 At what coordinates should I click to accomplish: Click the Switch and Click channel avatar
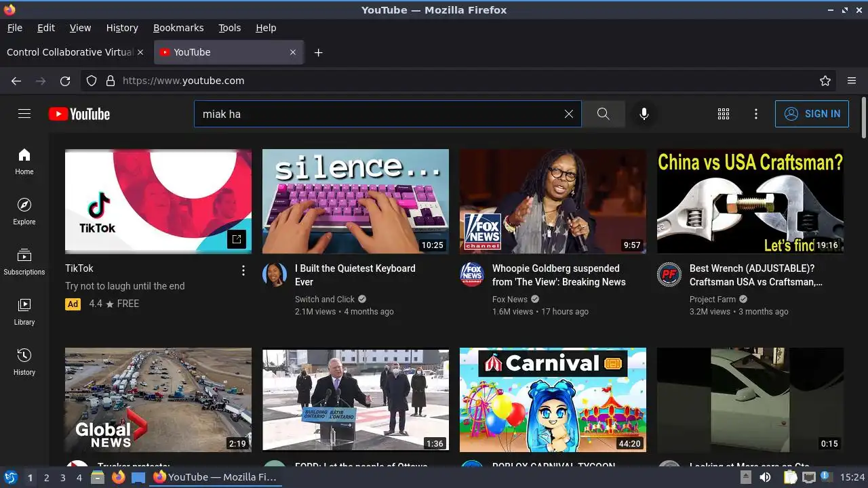(275, 274)
